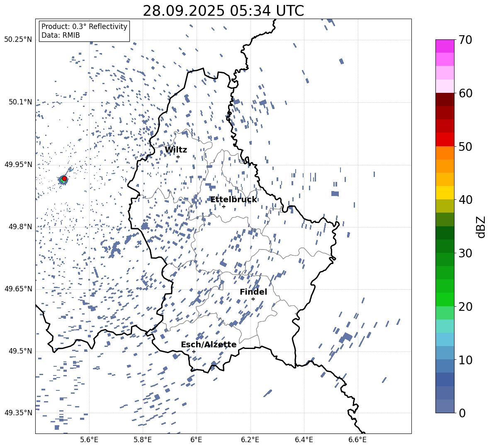Click the Wiltz station cross marker
Viewport: 491px width, 448px height.
click(178, 157)
